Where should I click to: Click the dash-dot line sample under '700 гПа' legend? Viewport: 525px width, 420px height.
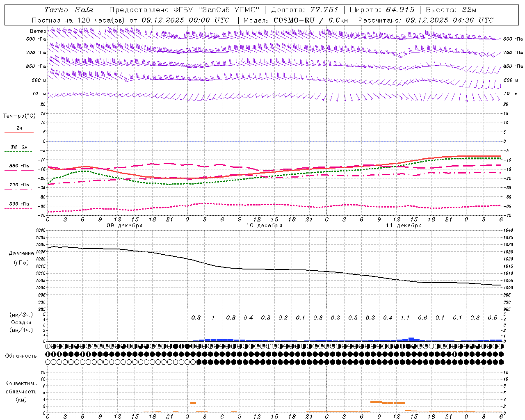pyautogui.click(x=18, y=189)
